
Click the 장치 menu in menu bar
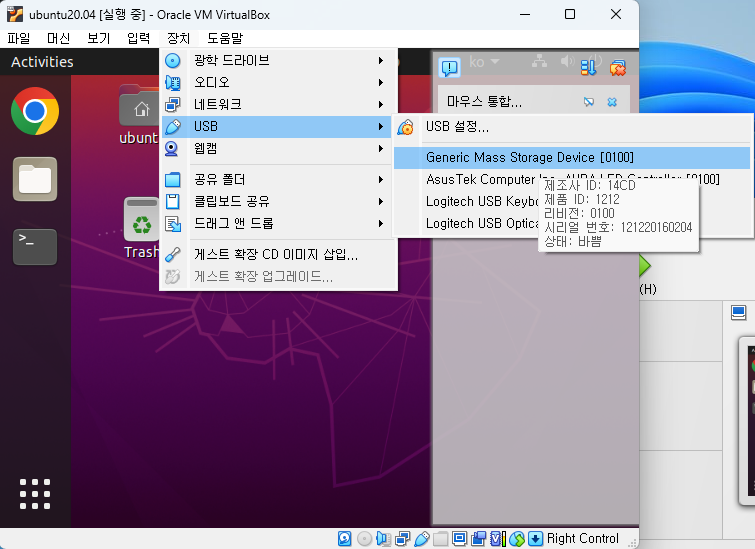pos(179,38)
